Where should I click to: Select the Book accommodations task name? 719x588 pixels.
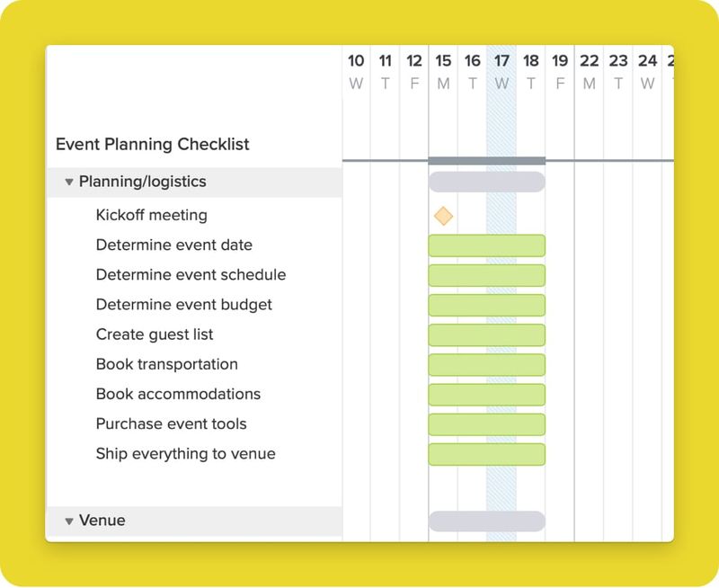point(177,394)
